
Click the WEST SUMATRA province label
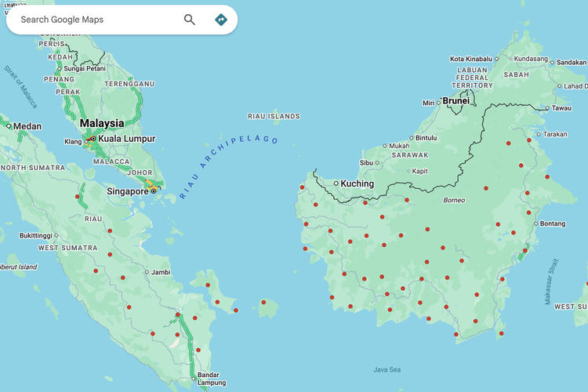coord(68,248)
